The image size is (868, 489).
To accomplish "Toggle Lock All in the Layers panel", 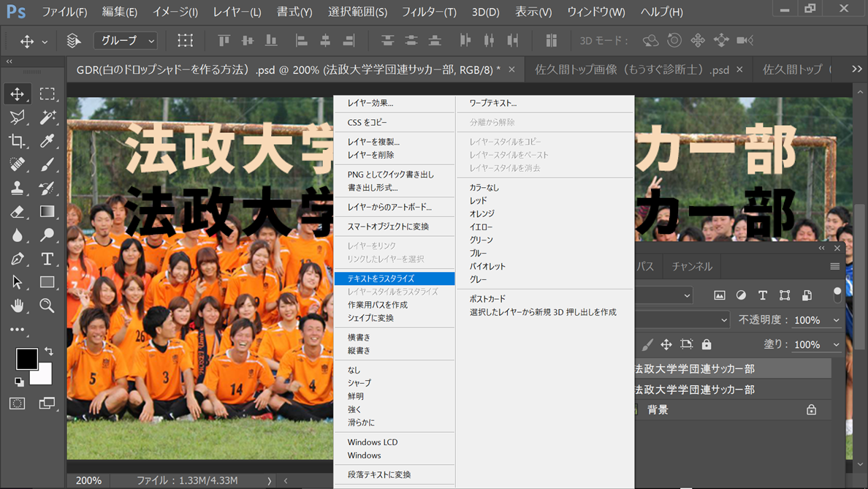I will [x=707, y=344].
